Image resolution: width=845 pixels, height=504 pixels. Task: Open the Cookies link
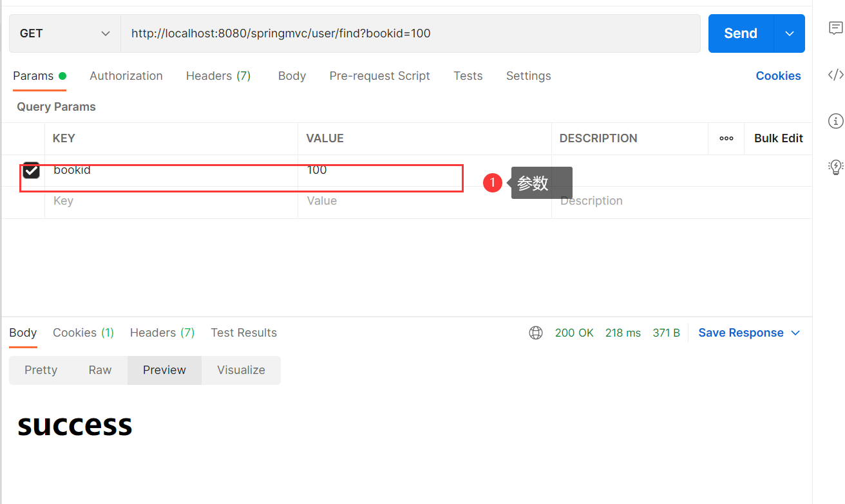[778, 76]
